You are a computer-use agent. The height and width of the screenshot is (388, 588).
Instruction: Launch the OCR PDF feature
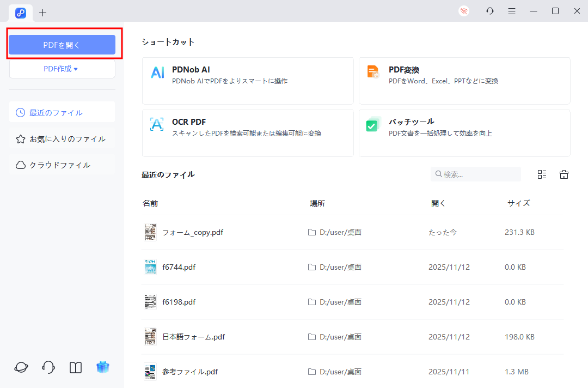point(248,133)
